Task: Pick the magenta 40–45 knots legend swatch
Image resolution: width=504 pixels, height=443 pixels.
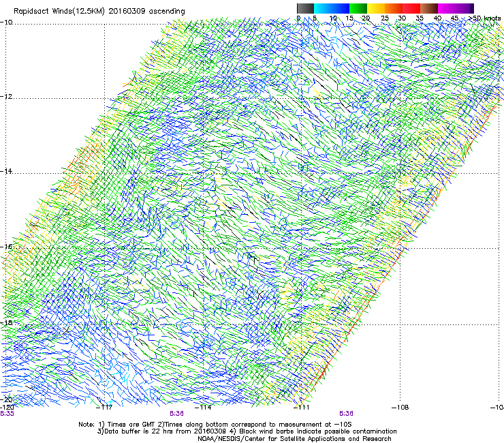Action: (x=447, y=8)
